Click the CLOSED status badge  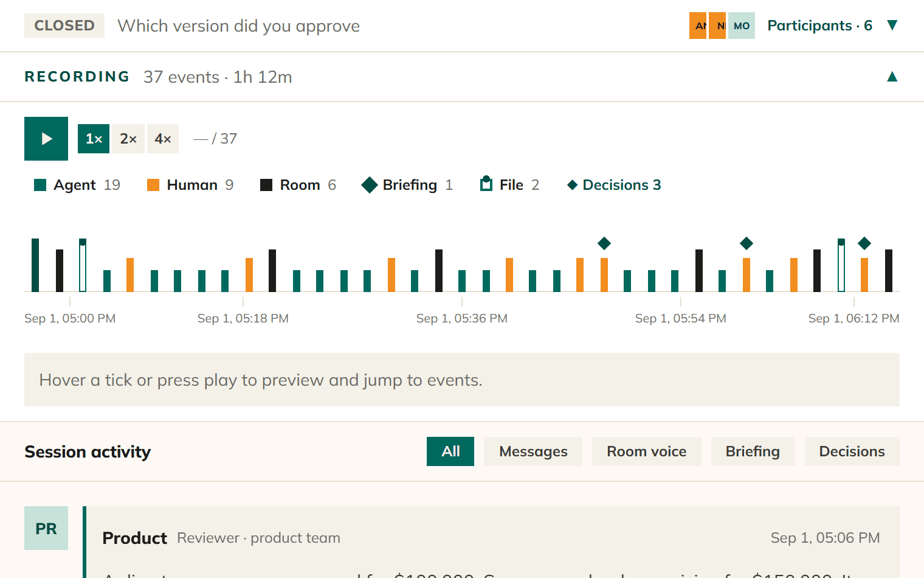click(64, 26)
